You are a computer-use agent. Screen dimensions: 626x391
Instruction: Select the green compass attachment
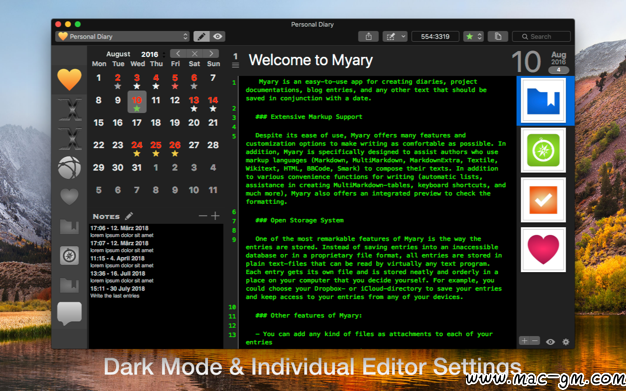543,150
